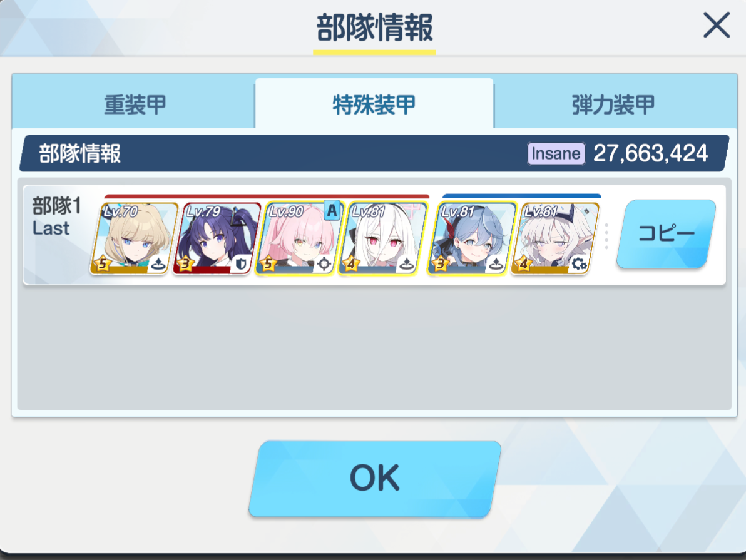
Task: Select the Lv.79 purple-haired student portrait
Action: (x=217, y=239)
